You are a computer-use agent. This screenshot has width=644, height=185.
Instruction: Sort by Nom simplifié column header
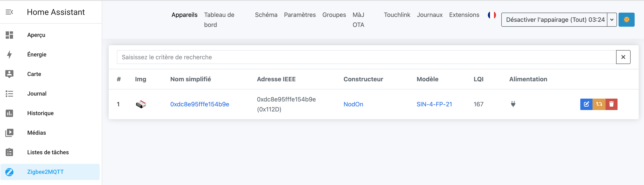point(191,79)
